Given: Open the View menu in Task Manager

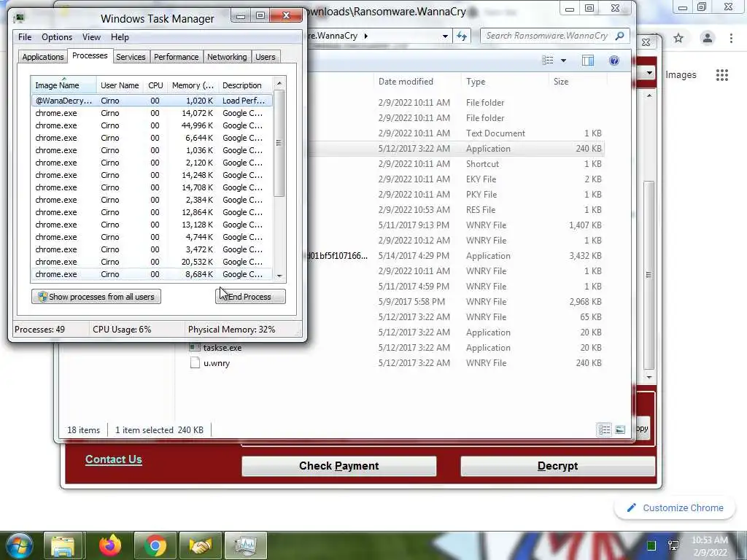Looking at the screenshot, I should click(91, 37).
